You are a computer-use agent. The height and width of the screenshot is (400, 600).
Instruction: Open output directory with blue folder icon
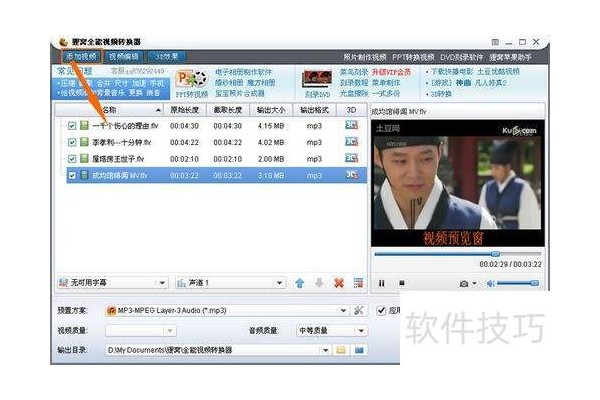click(x=359, y=350)
